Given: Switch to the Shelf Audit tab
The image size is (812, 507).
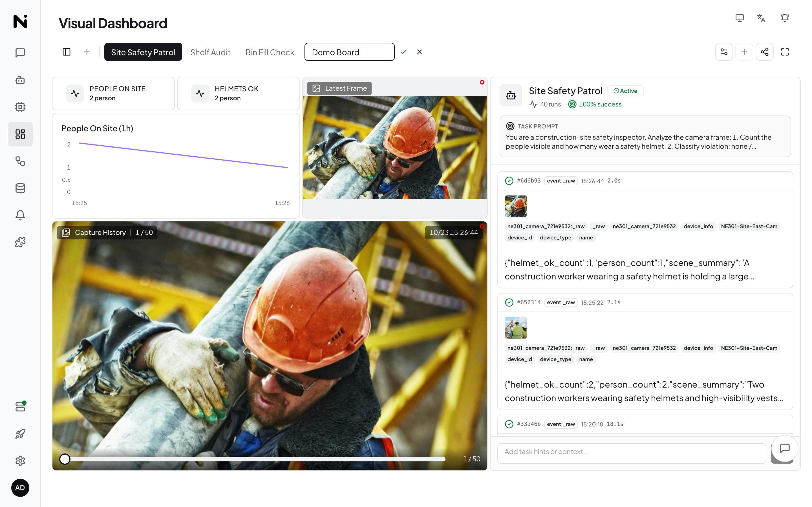Looking at the screenshot, I should [210, 52].
